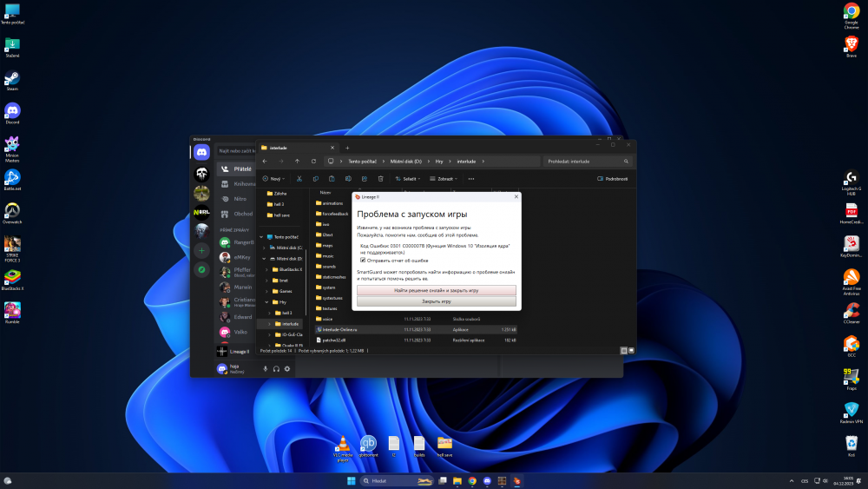
Task: Open Obchod in Discord sidebar
Action: click(x=236, y=214)
